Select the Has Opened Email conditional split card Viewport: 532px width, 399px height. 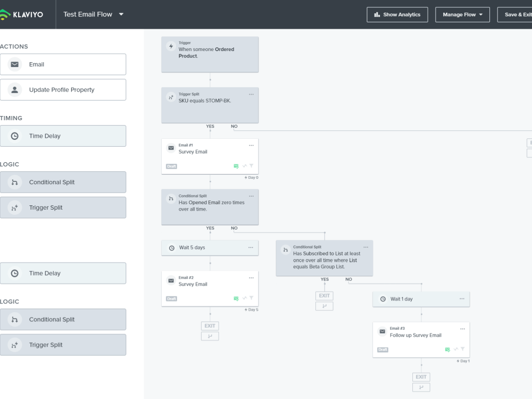click(210, 207)
